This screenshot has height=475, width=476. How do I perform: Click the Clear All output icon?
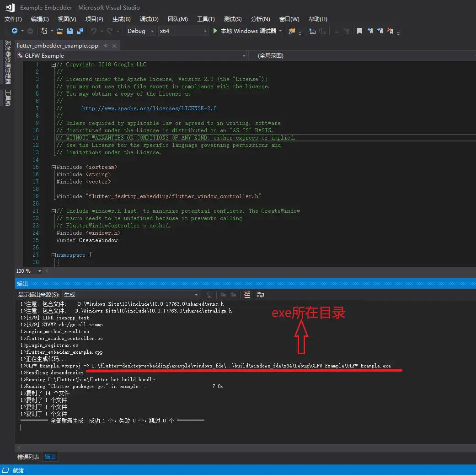click(x=247, y=295)
